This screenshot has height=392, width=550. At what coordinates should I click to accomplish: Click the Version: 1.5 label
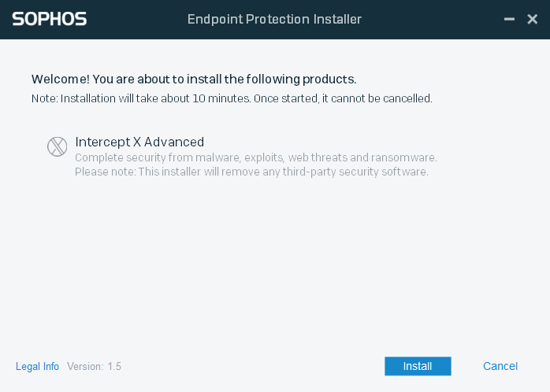point(94,366)
